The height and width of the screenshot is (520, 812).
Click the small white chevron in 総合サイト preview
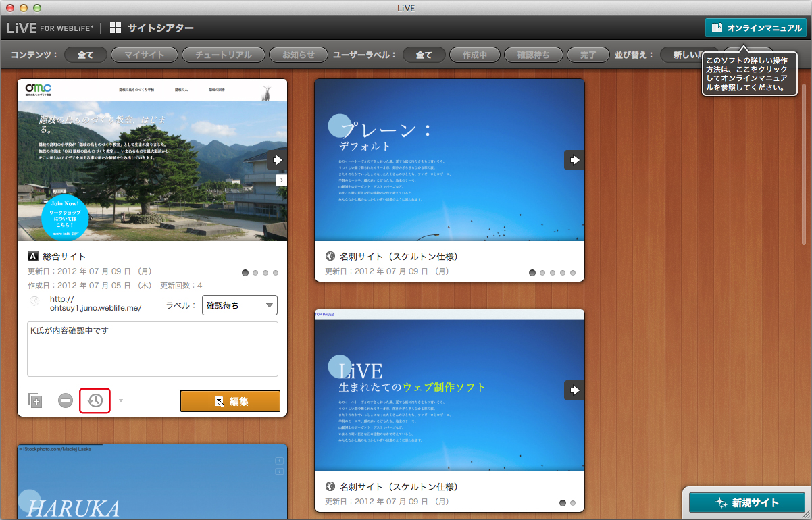click(x=282, y=180)
